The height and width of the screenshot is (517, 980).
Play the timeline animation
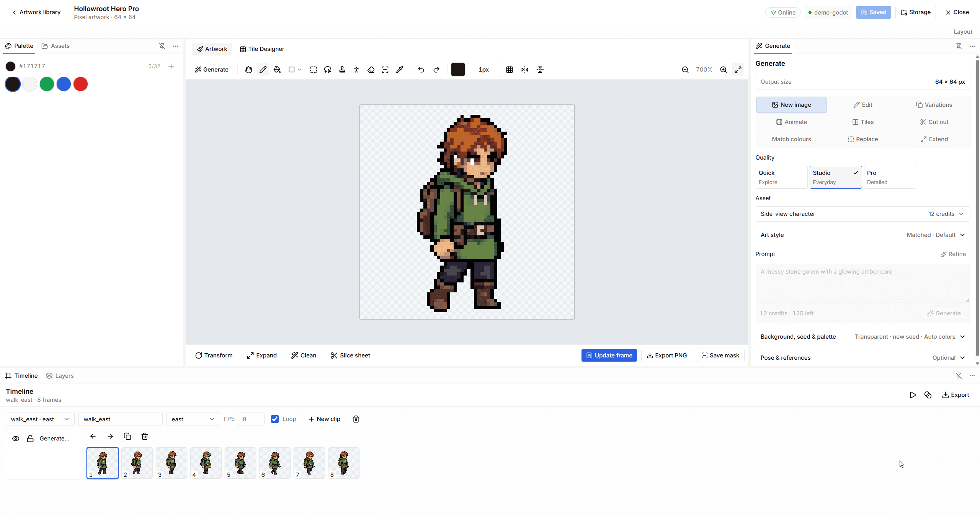(x=913, y=395)
